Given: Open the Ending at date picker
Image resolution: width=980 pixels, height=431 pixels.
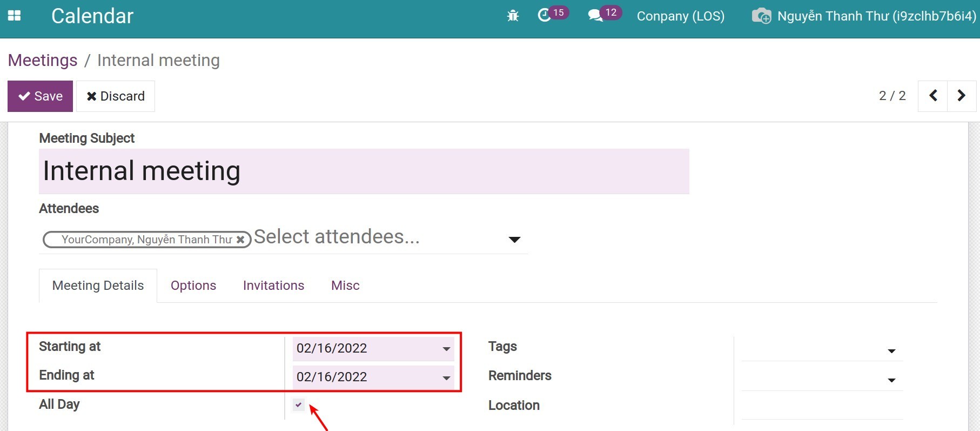Looking at the screenshot, I should click(373, 377).
